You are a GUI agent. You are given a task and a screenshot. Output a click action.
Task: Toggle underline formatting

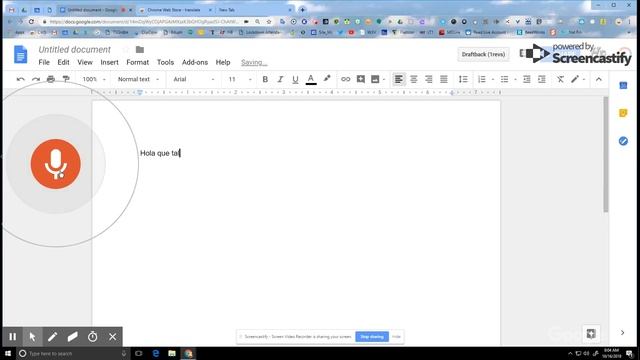pos(295,79)
